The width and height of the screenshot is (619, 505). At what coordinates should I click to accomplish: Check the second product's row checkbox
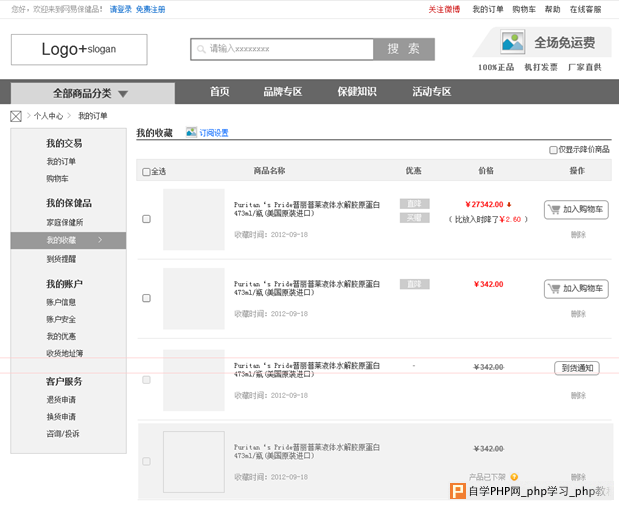click(x=147, y=298)
